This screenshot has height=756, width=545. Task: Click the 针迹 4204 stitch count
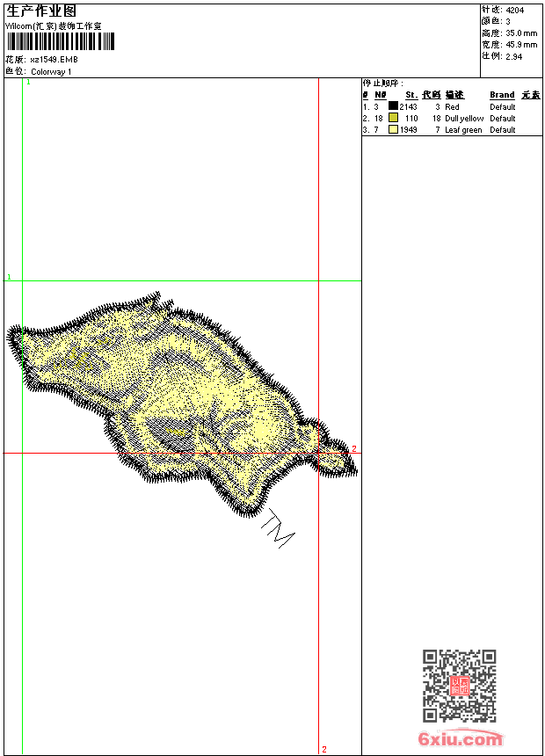coord(503,11)
